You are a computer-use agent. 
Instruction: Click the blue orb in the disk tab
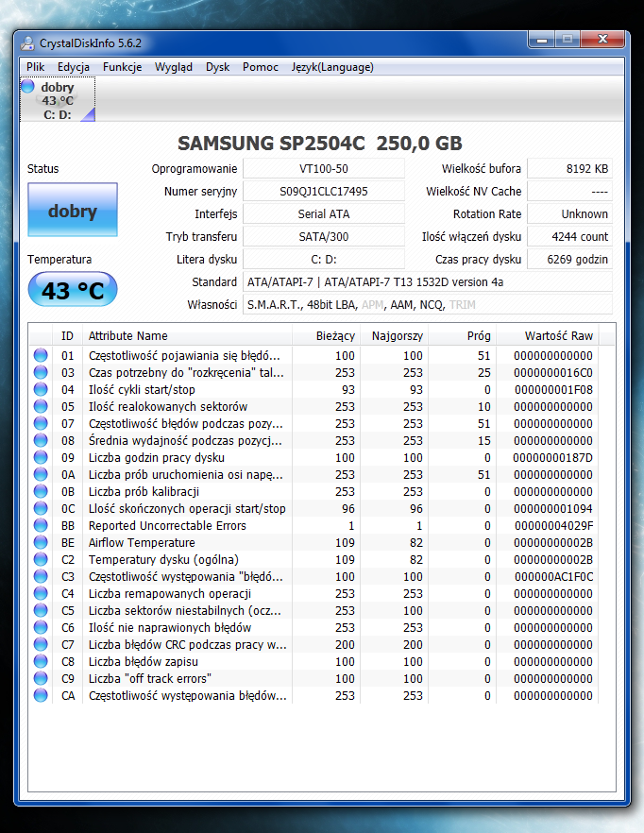pos(27,86)
